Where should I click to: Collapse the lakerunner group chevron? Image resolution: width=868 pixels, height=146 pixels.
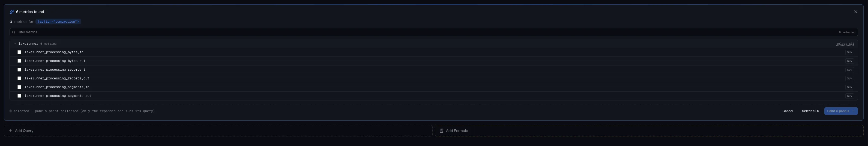click(x=15, y=44)
